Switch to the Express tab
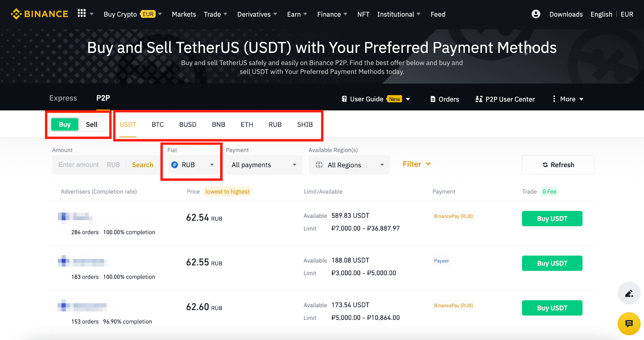 tap(63, 98)
